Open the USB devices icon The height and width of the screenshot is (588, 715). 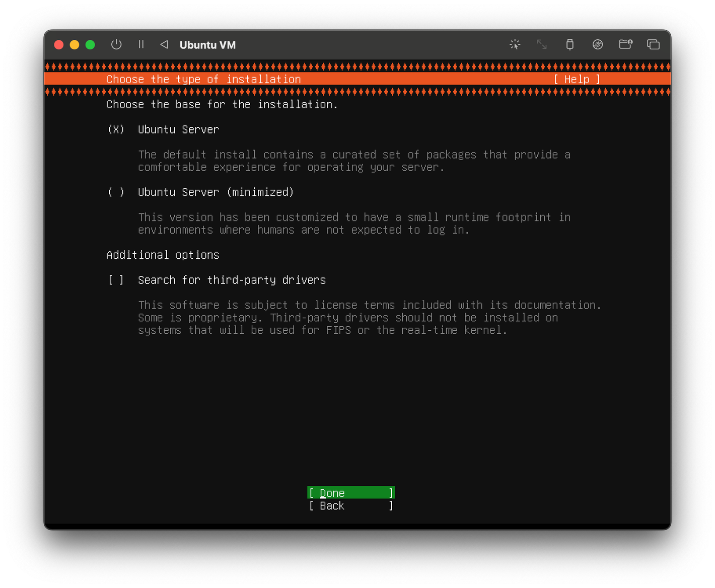[570, 44]
